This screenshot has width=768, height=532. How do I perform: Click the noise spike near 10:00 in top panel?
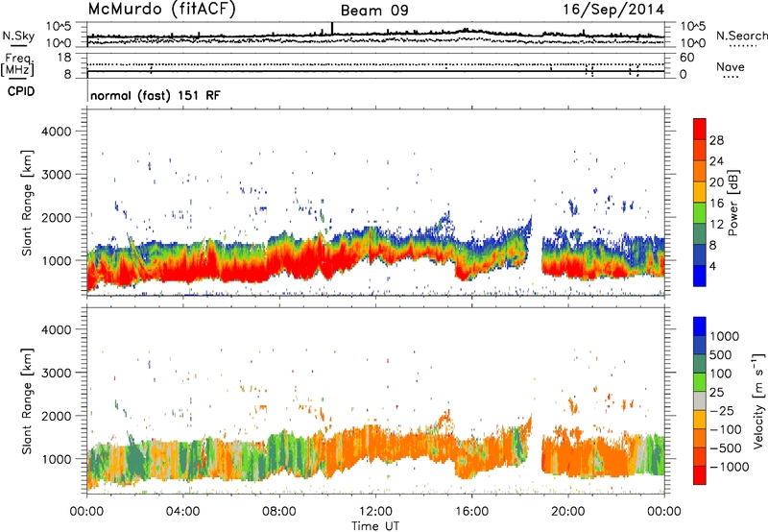click(x=332, y=29)
